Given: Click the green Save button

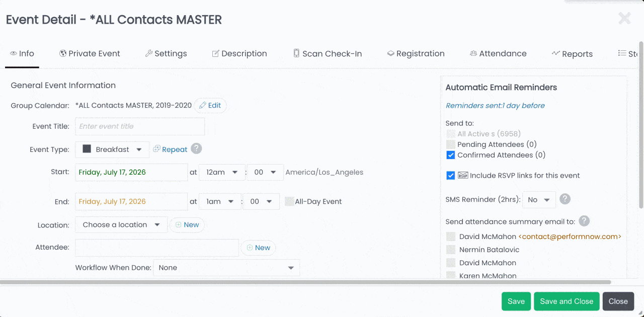Looking at the screenshot, I should (x=516, y=301).
